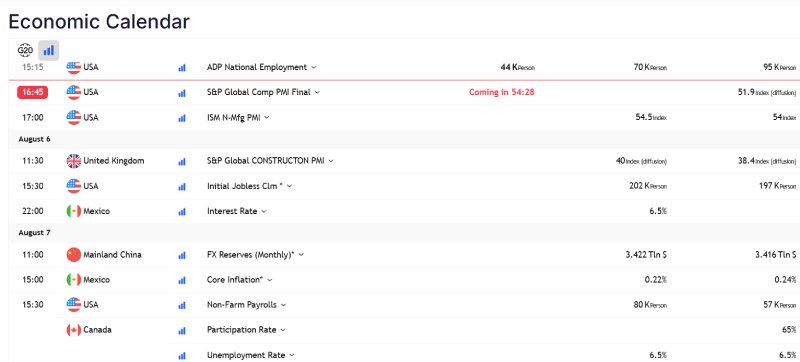Click the Economic Calendar heading
The height and width of the screenshot is (362, 800).
[x=99, y=21]
